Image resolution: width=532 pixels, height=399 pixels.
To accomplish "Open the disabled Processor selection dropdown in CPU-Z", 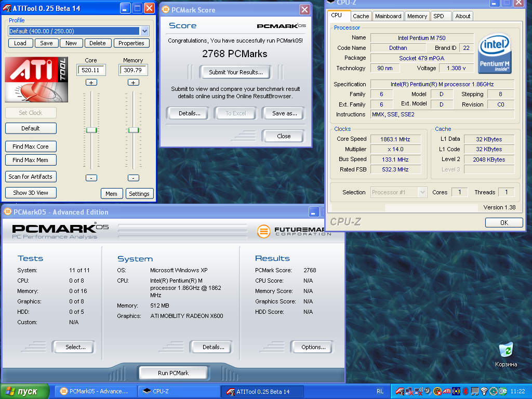I will (422, 192).
